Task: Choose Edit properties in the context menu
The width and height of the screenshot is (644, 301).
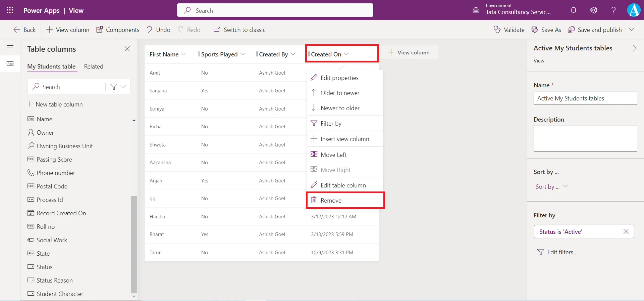Action: point(339,78)
